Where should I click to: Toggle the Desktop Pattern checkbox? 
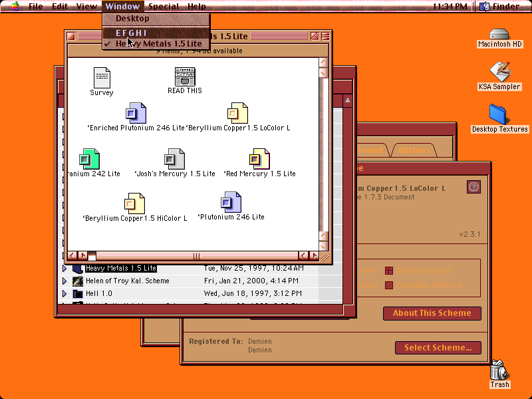click(x=389, y=285)
